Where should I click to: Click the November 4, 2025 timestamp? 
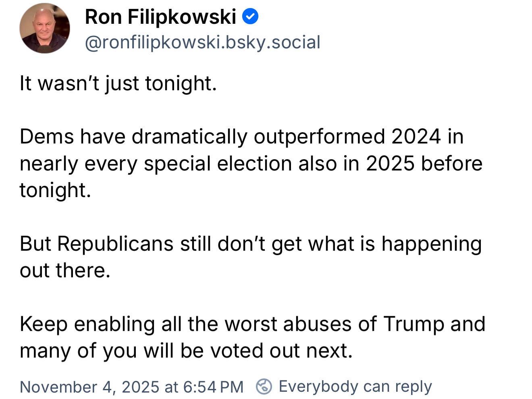[x=131, y=387]
